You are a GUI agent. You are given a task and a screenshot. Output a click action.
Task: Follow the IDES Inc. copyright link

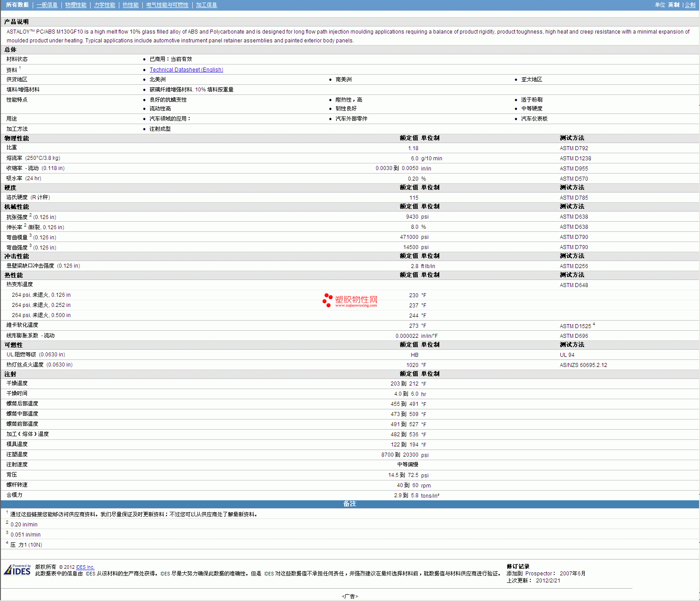(85, 567)
